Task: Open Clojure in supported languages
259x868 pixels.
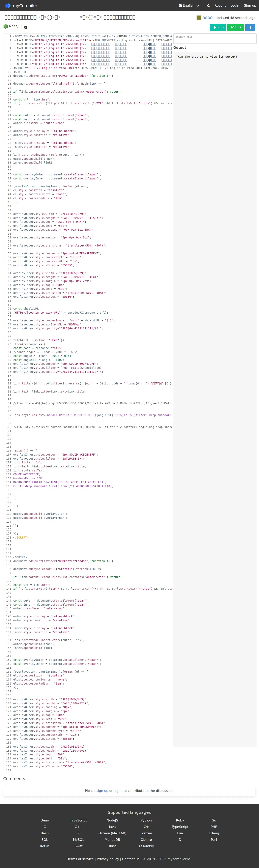Action: [146, 840]
